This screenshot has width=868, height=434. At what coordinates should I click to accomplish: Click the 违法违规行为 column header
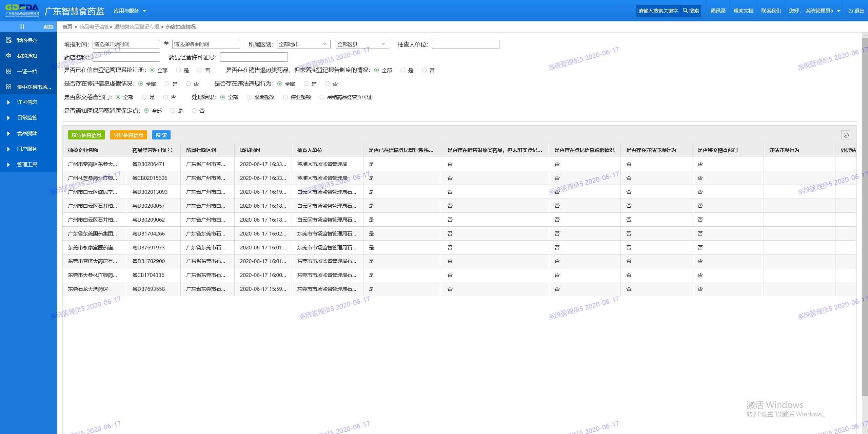coord(799,150)
